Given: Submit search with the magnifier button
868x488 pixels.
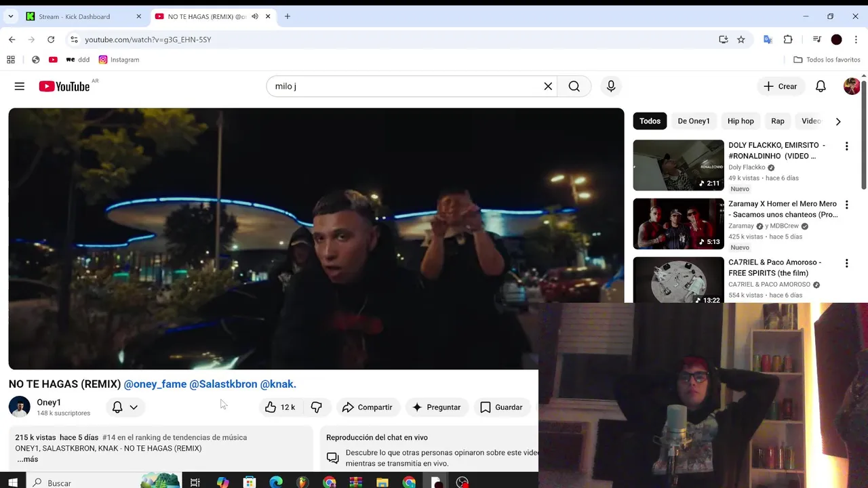Looking at the screenshot, I should point(574,86).
